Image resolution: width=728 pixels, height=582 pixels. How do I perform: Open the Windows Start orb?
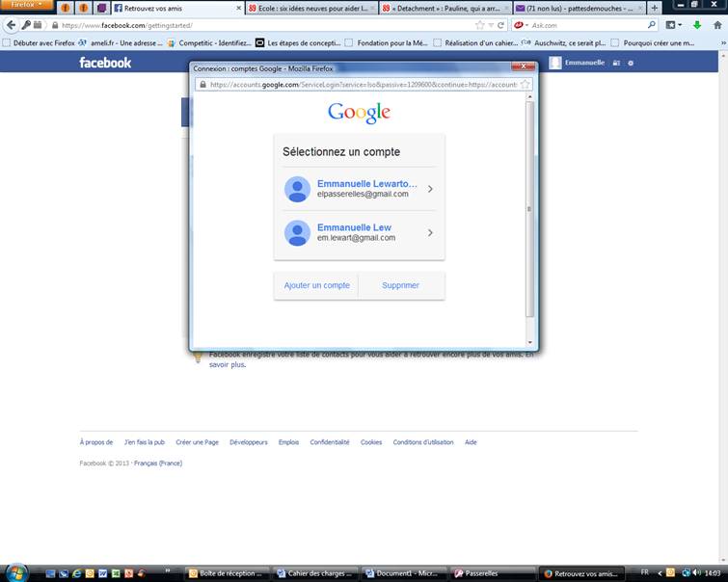coord(16,572)
